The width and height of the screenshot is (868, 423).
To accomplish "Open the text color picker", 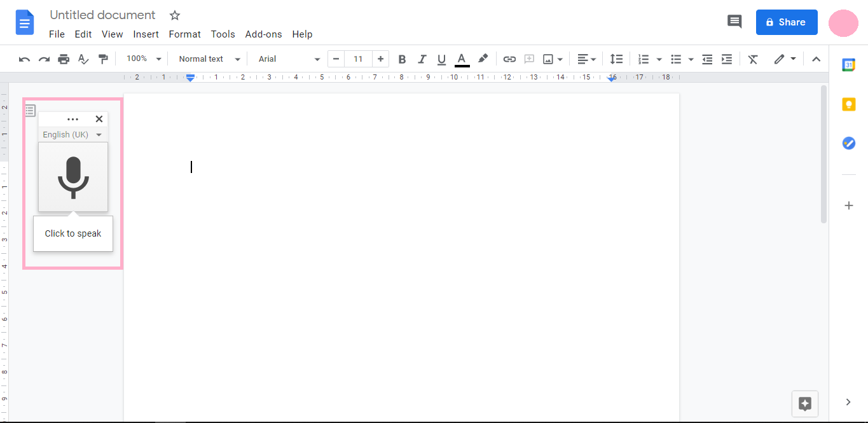I will pyautogui.click(x=462, y=59).
